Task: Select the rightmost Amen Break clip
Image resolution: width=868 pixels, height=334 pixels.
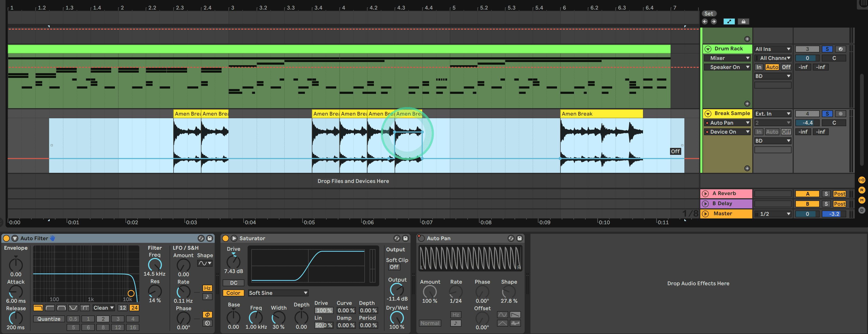Action: coord(601,114)
